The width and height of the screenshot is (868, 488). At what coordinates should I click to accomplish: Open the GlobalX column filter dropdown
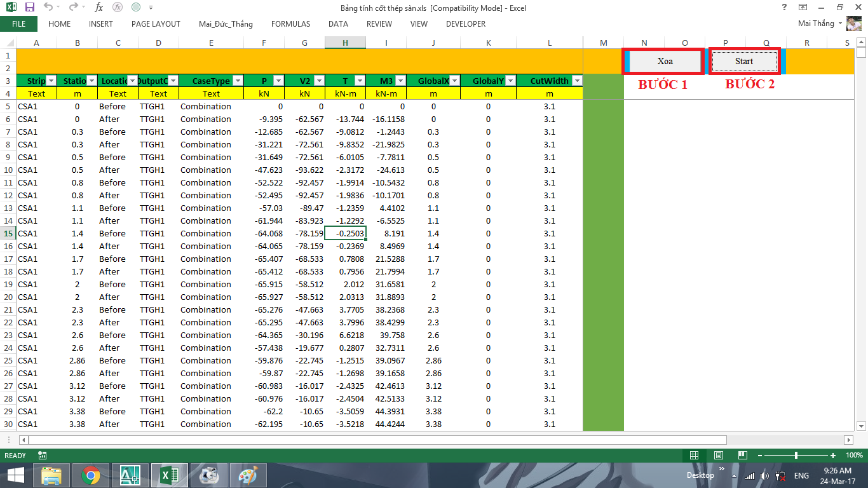454,81
